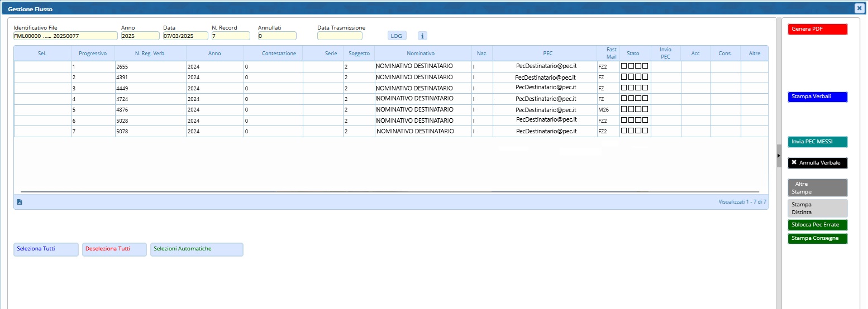Close the Gestione Flusso window
The width and height of the screenshot is (868, 309).
(x=859, y=8)
